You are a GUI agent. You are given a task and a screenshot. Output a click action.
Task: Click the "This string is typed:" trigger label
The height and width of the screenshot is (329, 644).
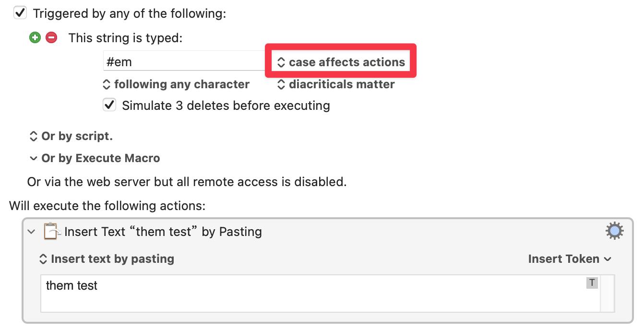click(x=125, y=38)
